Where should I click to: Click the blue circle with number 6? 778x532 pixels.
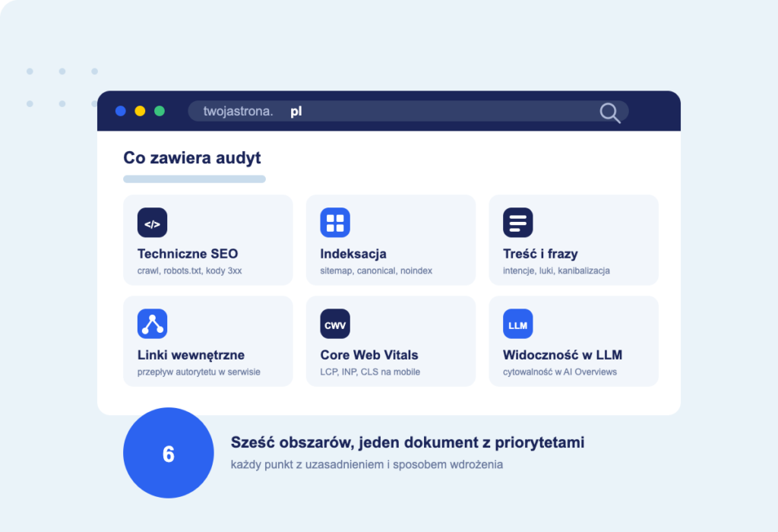tap(169, 453)
